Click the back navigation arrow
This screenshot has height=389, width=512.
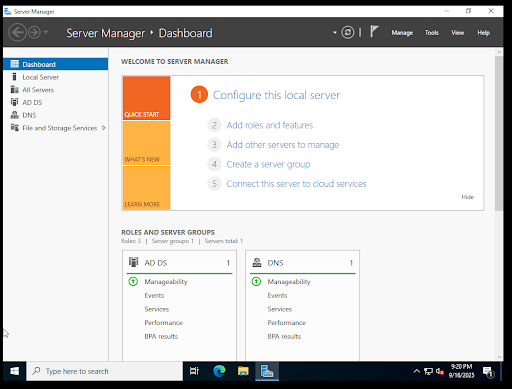click(x=17, y=32)
